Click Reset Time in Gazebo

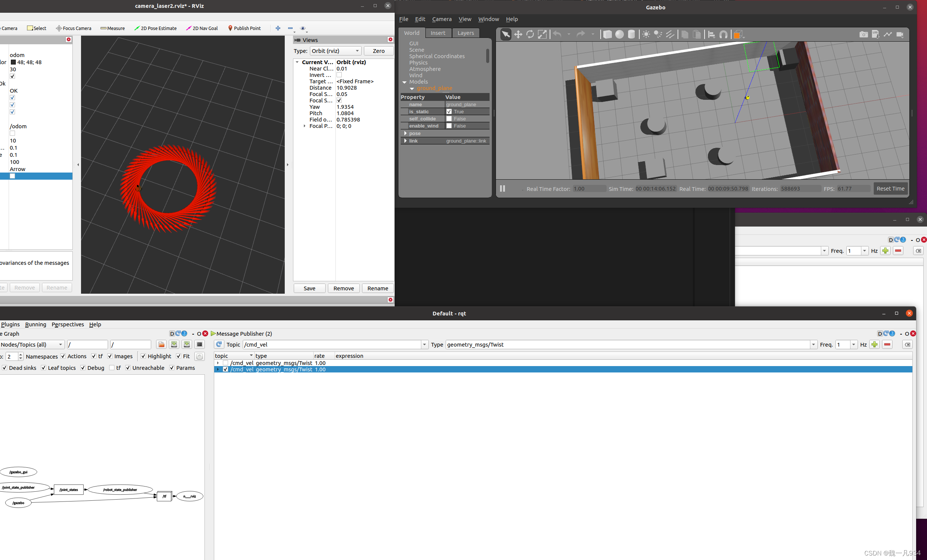tap(890, 188)
